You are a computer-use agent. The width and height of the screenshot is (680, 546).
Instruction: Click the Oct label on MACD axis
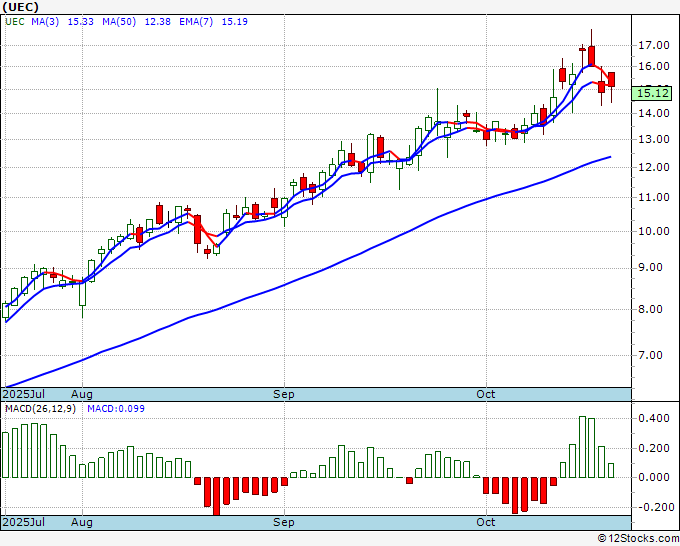pos(486,522)
